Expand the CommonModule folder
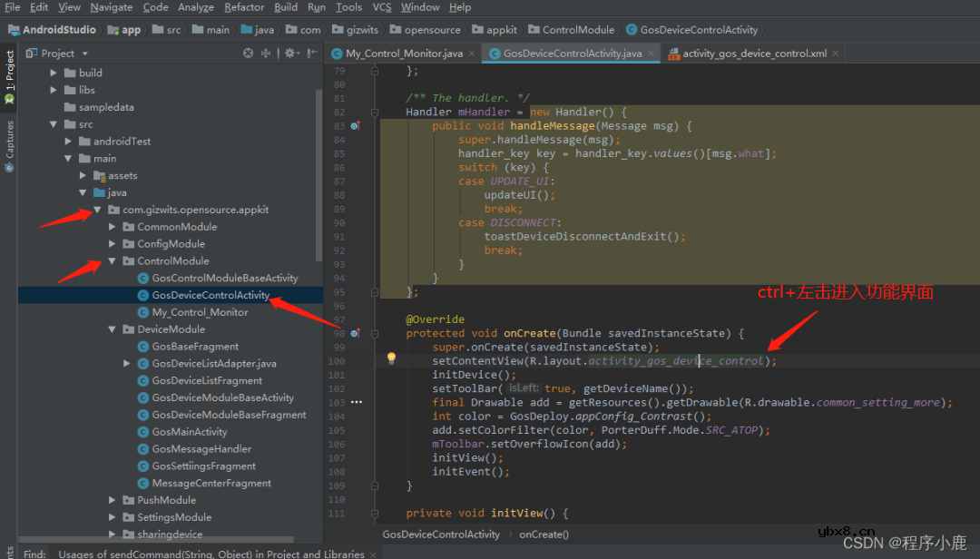 point(112,227)
